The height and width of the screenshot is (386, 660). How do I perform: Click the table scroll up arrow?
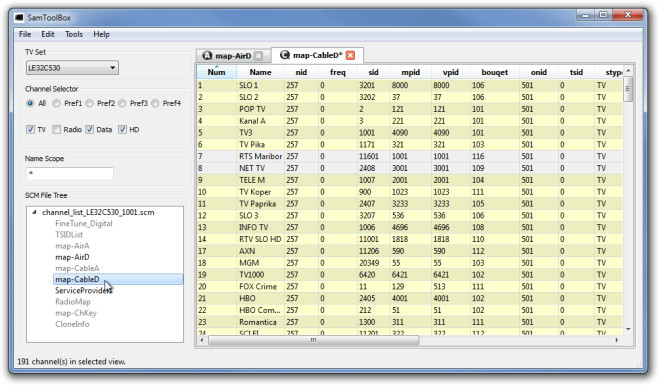pos(628,70)
